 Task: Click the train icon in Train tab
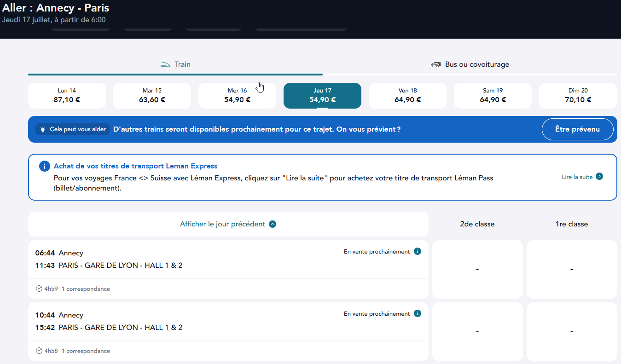click(x=165, y=64)
